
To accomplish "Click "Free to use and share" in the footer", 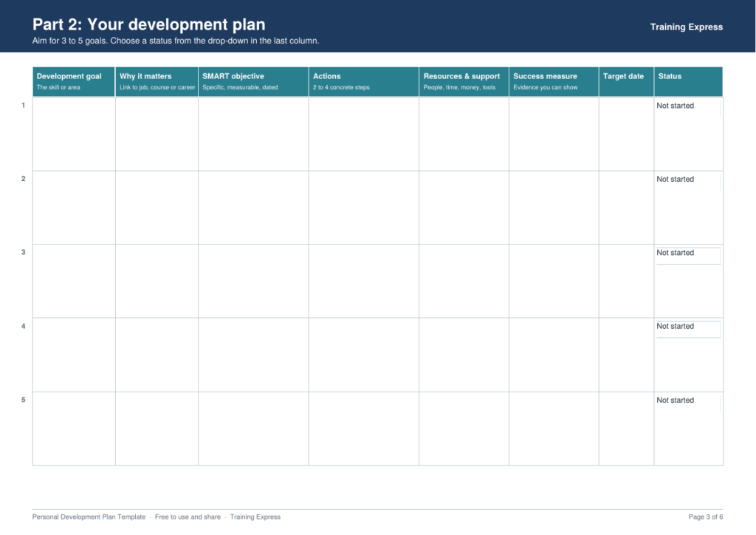I will [x=188, y=517].
